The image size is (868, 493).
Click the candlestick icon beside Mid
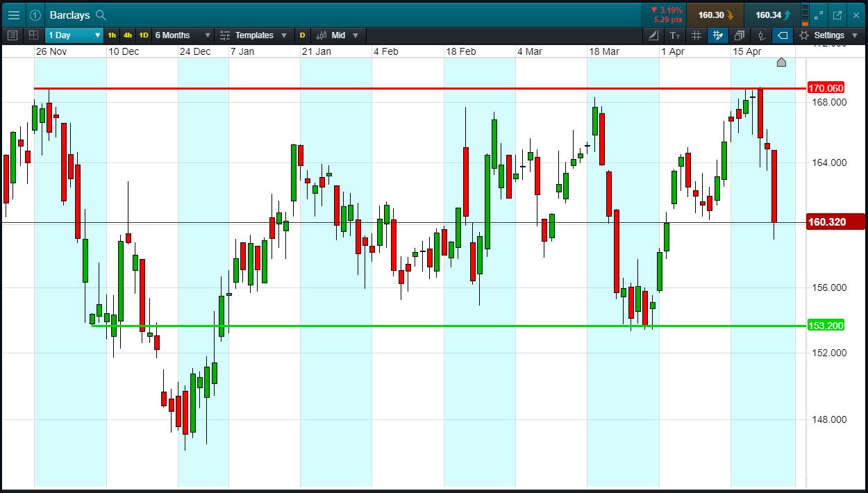(x=322, y=35)
